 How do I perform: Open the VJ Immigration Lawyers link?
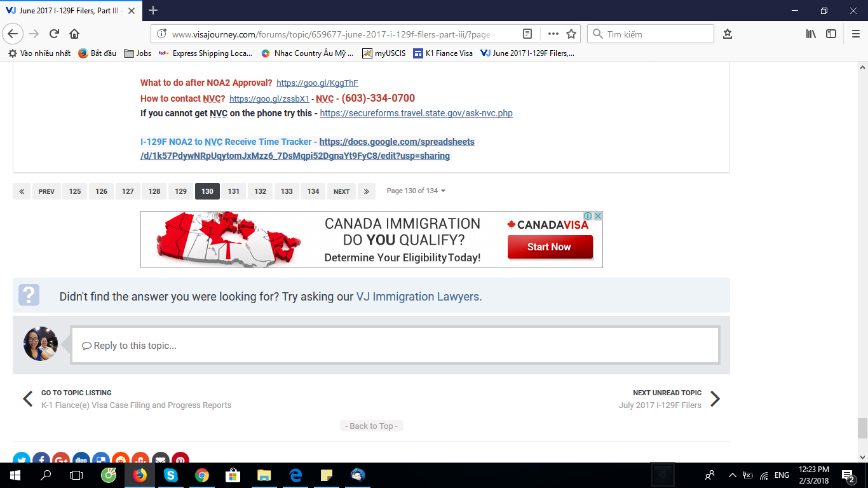pyautogui.click(x=419, y=297)
